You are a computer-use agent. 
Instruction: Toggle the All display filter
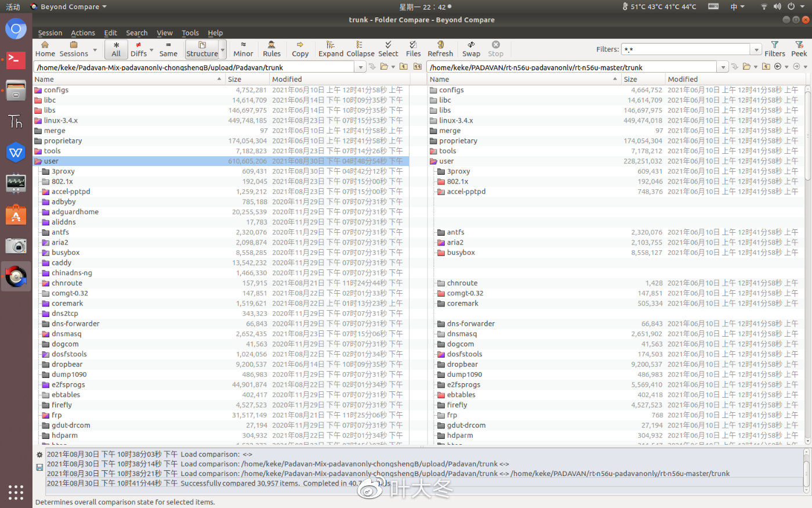point(116,49)
